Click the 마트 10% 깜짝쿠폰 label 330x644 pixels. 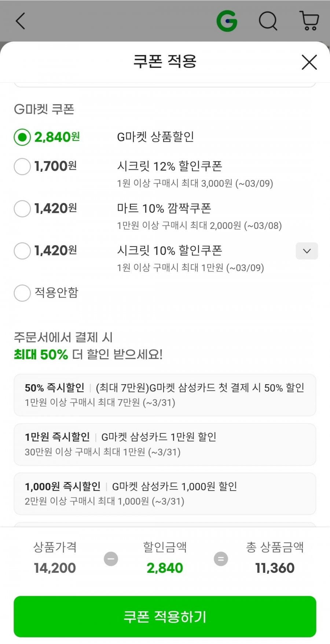(164, 208)
